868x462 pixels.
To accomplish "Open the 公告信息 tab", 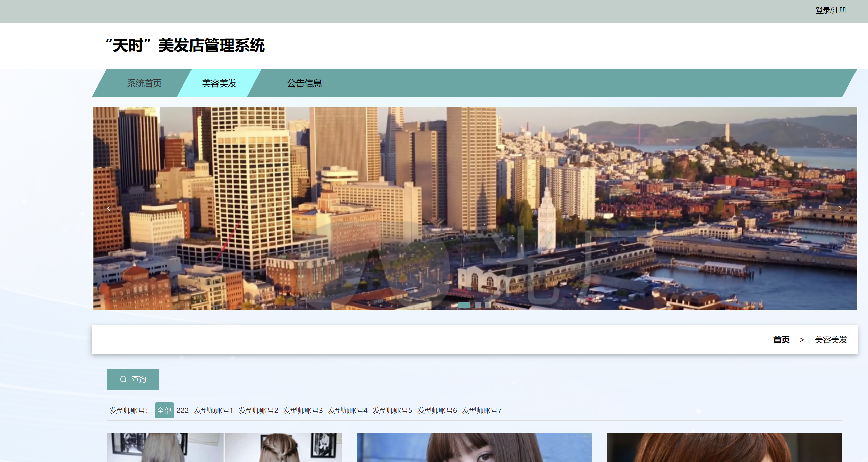I will click(x=304, y=83).
